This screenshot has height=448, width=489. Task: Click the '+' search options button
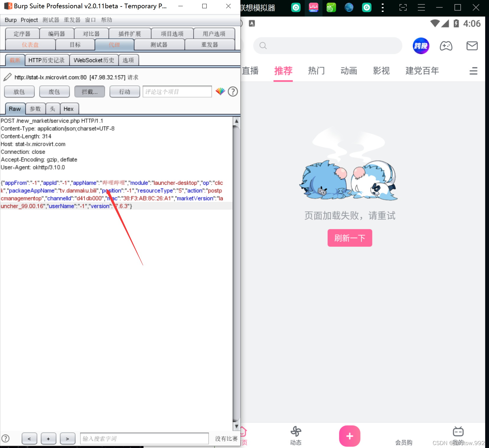click(x=48, y=439)
